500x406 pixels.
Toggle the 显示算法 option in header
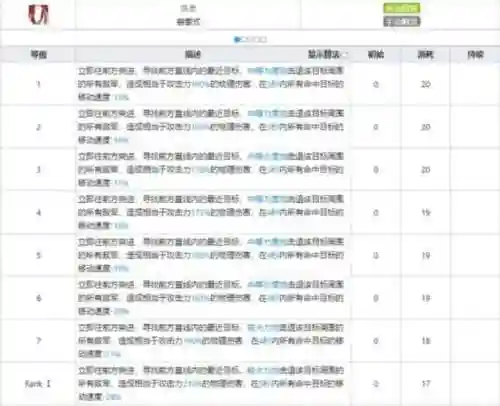[327, 54]
